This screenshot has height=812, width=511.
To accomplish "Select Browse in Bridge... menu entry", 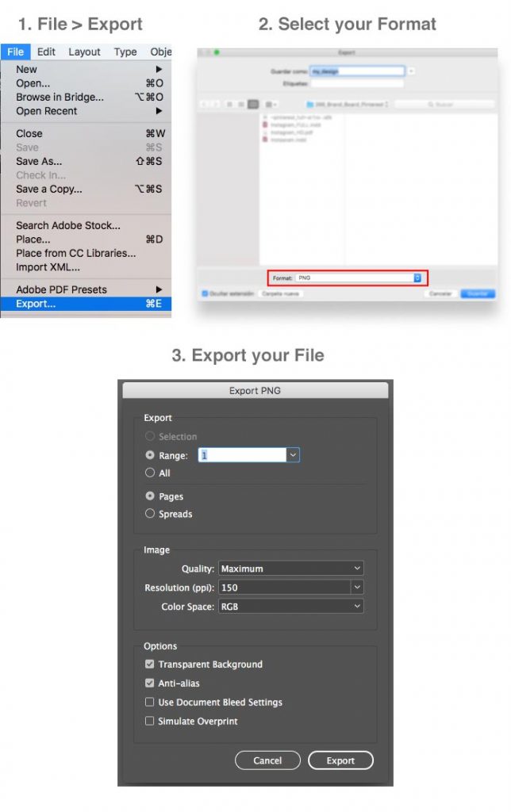I will [86, 97].
